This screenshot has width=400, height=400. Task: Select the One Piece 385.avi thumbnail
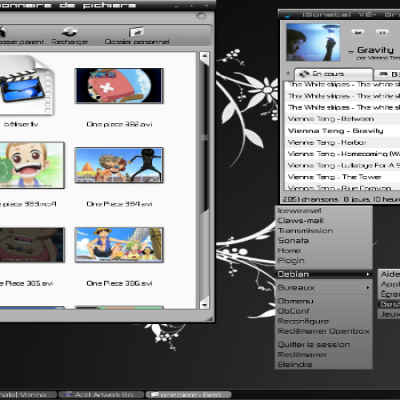pyautogui.click(x=32, y=245)
